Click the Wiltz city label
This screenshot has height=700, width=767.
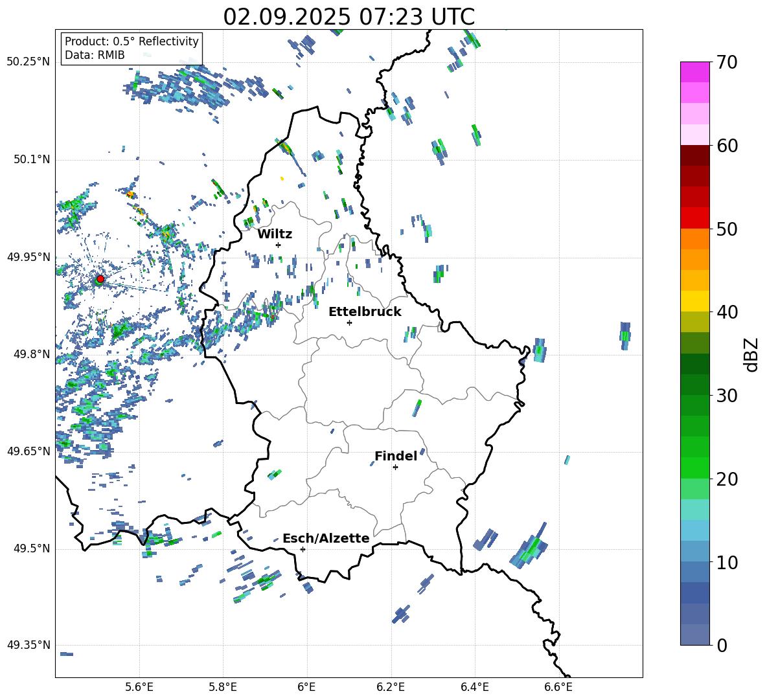[275, 234]
